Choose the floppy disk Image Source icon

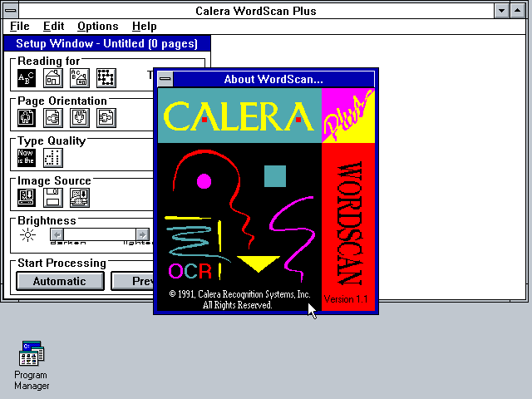click(x=53, y=198)
